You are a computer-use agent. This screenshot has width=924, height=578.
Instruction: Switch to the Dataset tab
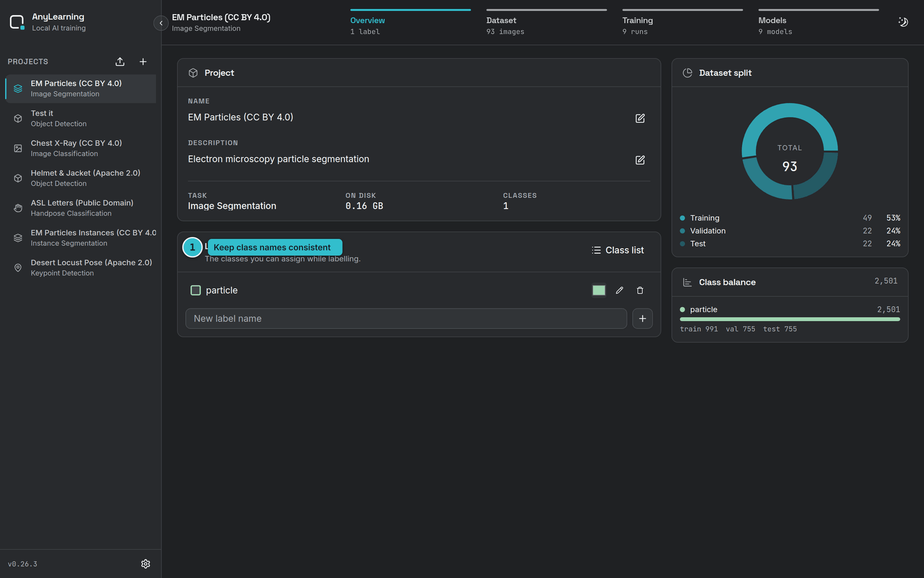click(546, 23)
